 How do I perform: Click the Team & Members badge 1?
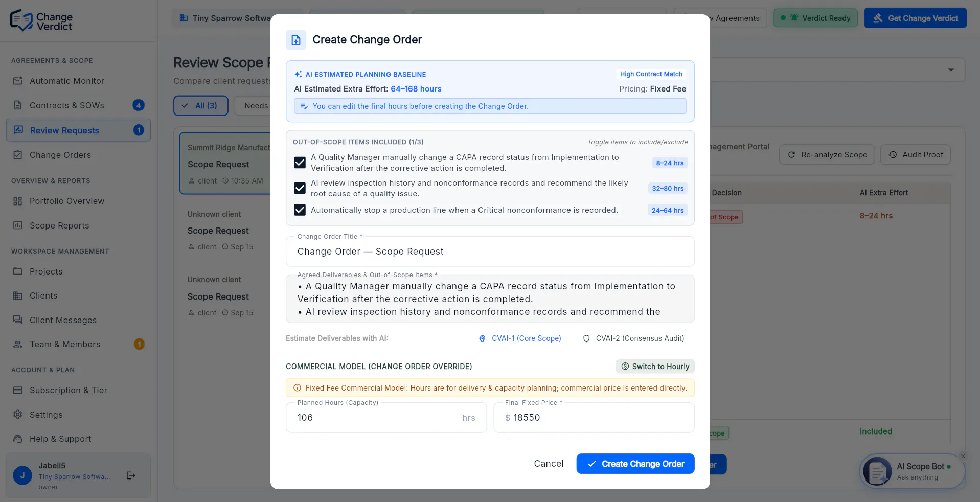tap(139, 344)
